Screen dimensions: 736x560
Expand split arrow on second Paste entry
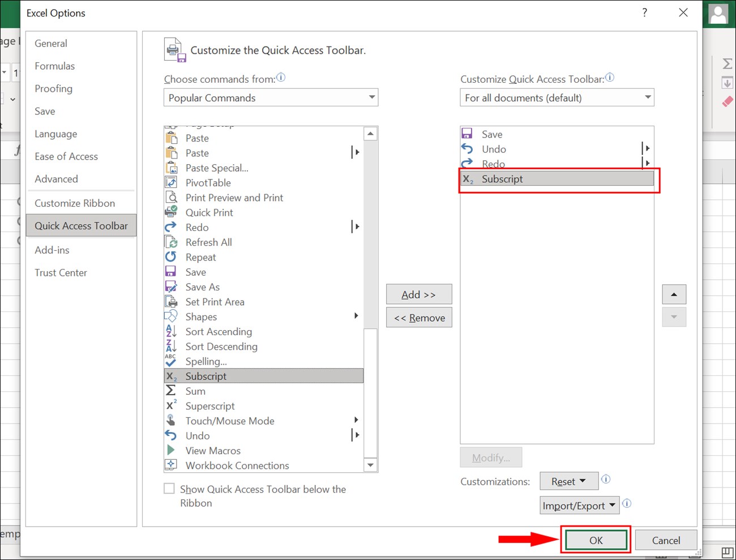[356, 152]
